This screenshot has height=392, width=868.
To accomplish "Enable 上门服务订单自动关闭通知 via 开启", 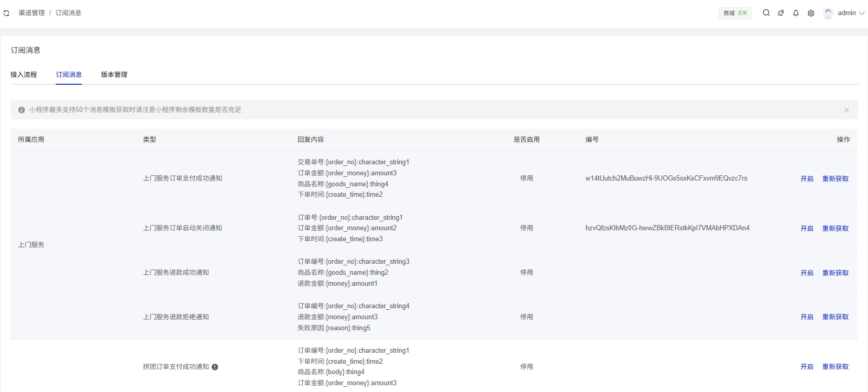I will (807, 228).
